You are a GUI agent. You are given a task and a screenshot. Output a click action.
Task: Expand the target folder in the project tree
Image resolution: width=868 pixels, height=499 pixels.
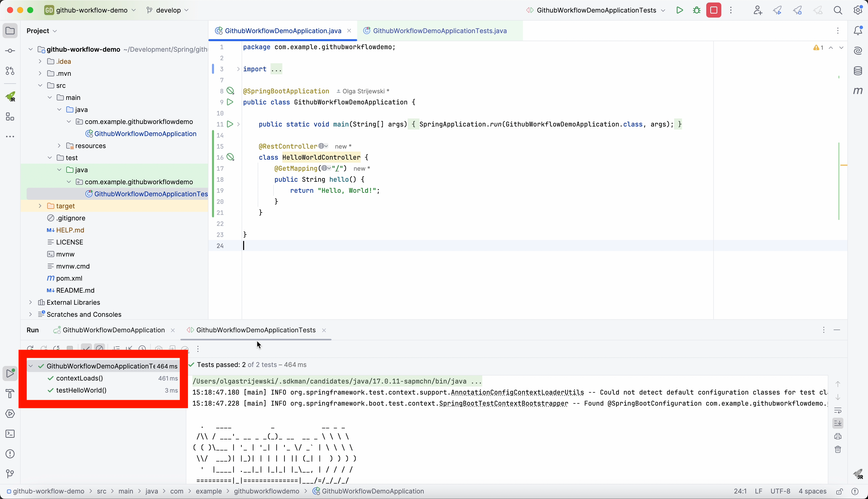pos(40,206)
